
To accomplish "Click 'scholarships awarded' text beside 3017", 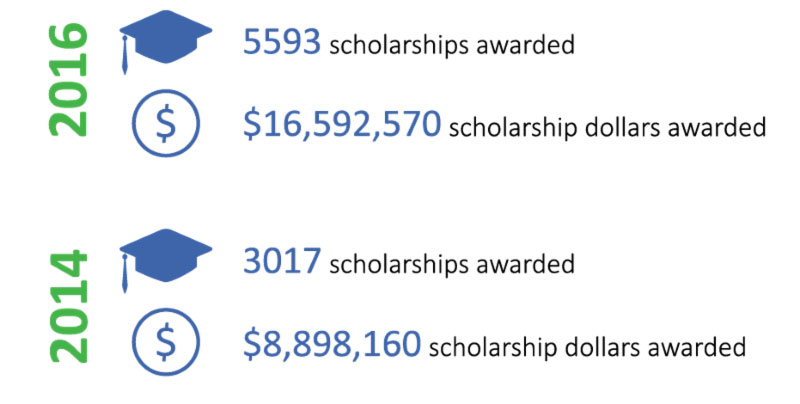I will click(452, 264).
